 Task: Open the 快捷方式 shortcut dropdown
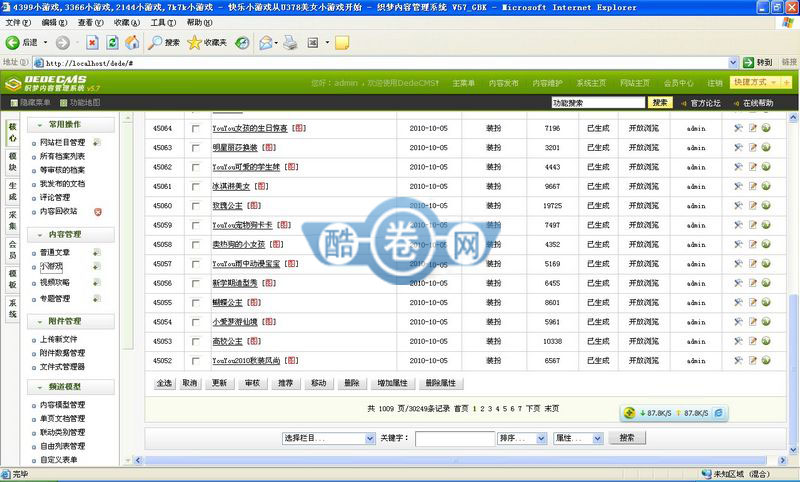[756, 82]
